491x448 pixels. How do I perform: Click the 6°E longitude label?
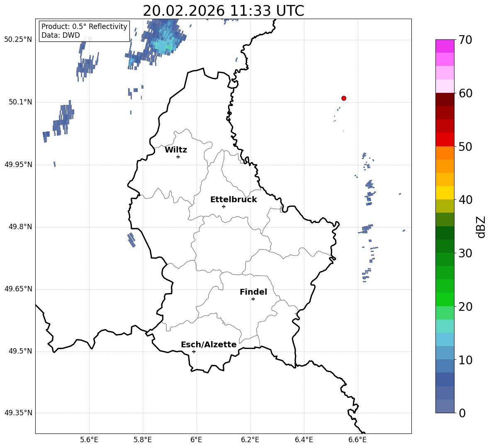point(196,440)
